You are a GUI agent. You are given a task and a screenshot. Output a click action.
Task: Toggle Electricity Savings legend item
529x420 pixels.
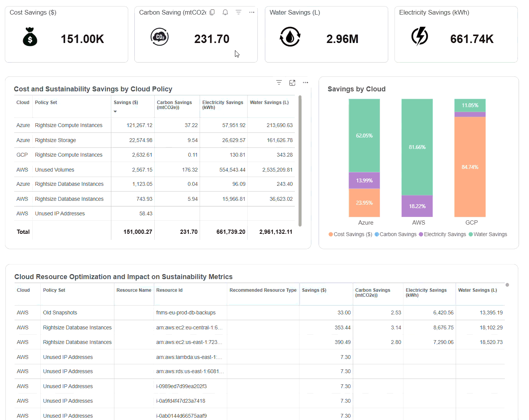(x=442, y=234)
